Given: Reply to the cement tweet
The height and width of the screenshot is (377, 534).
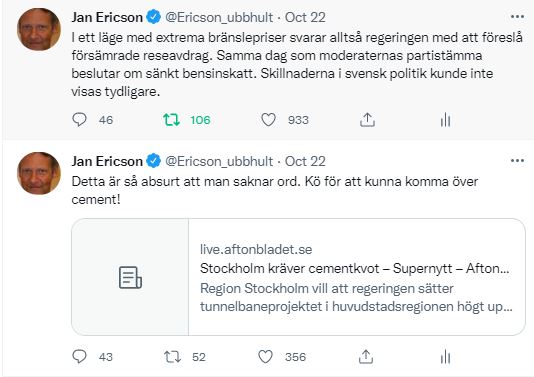Looking at the screenshot, I should click(79, 357).
